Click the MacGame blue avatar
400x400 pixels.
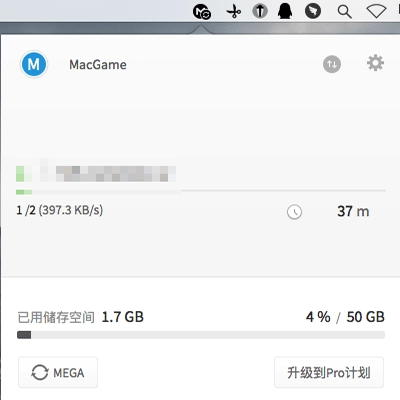point(34,64)
